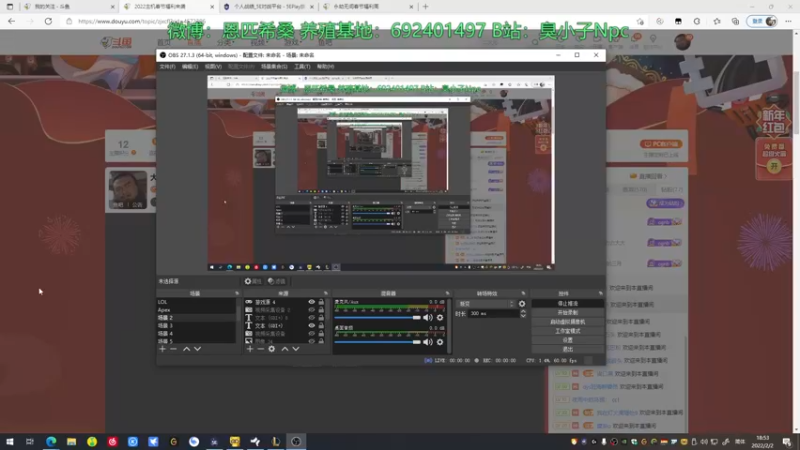The image size is (800, 450).
Task: Toggle visibility of 文本 (GDI+) 8 source
Action: tap(311, 317)
